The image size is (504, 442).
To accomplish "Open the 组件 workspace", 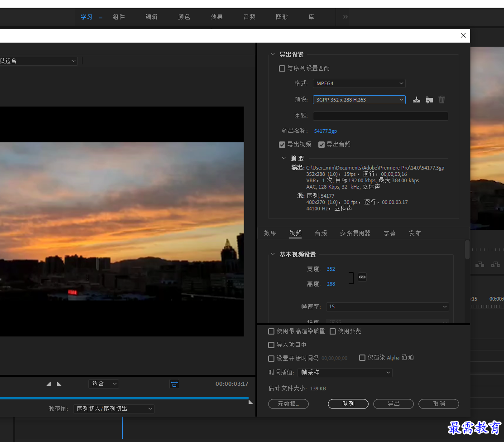I will tap(119, 17).
